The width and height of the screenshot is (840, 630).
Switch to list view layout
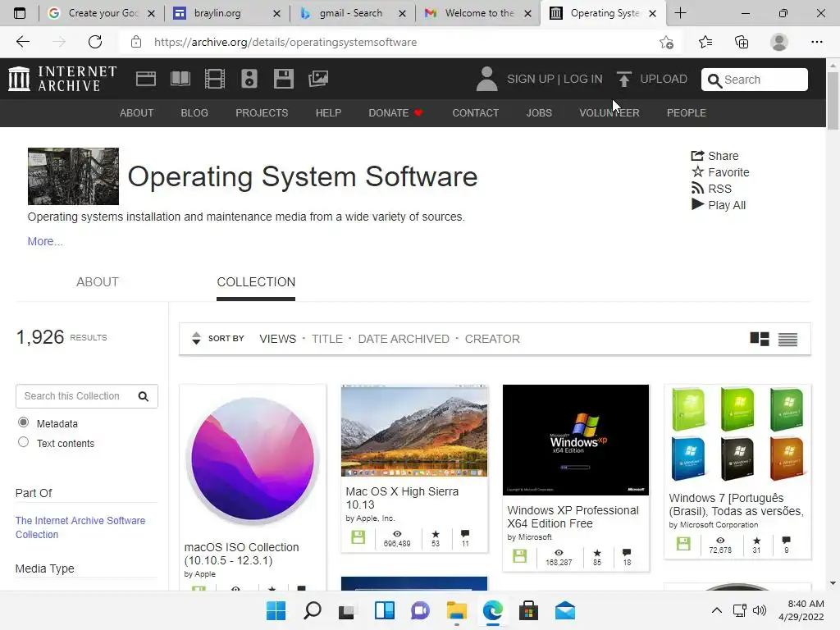pos(787,339)
